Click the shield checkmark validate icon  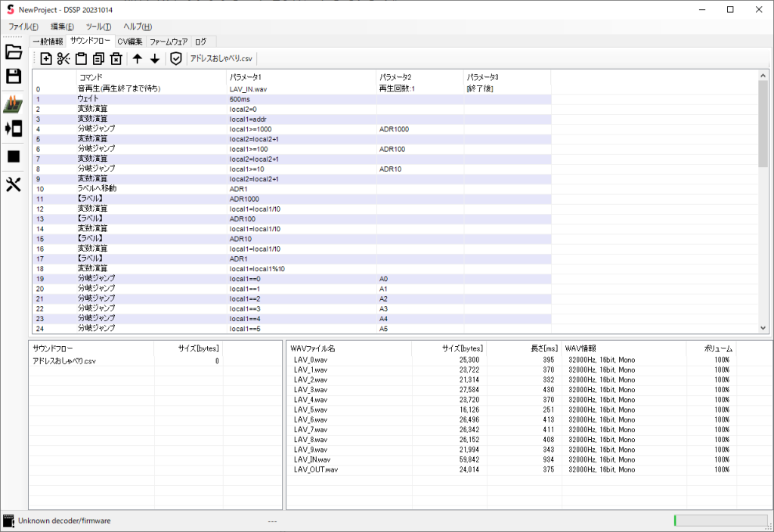point(176,59)
